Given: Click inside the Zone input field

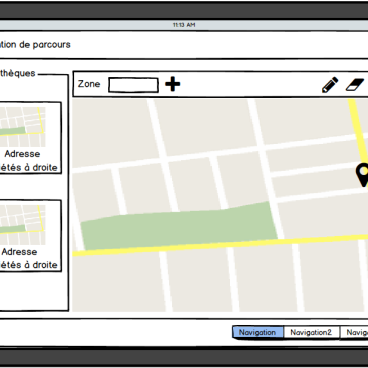Looking at the screenshot, I should click(x=133, y=85).
